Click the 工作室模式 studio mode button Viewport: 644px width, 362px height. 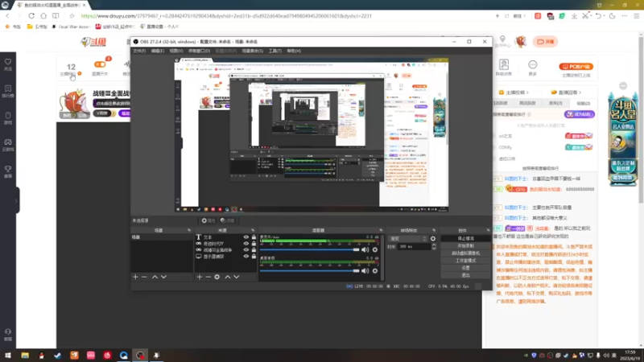[x=465, y=261]
